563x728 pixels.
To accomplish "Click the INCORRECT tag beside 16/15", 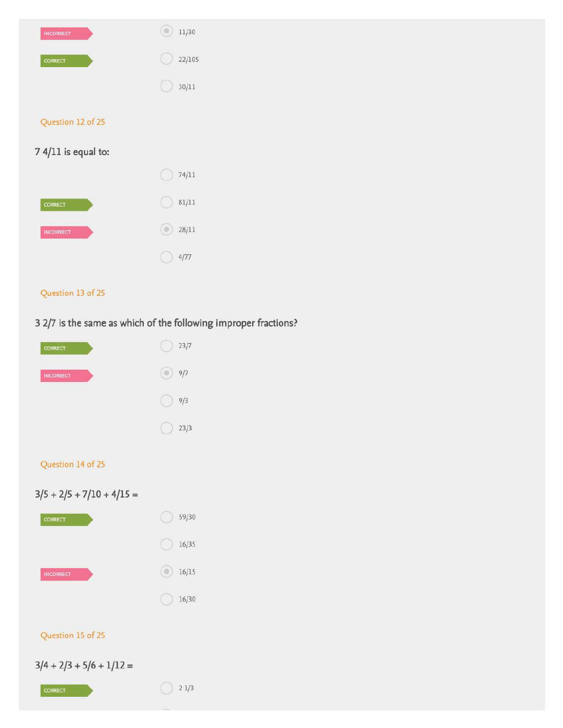I will (x=66, y=574).
